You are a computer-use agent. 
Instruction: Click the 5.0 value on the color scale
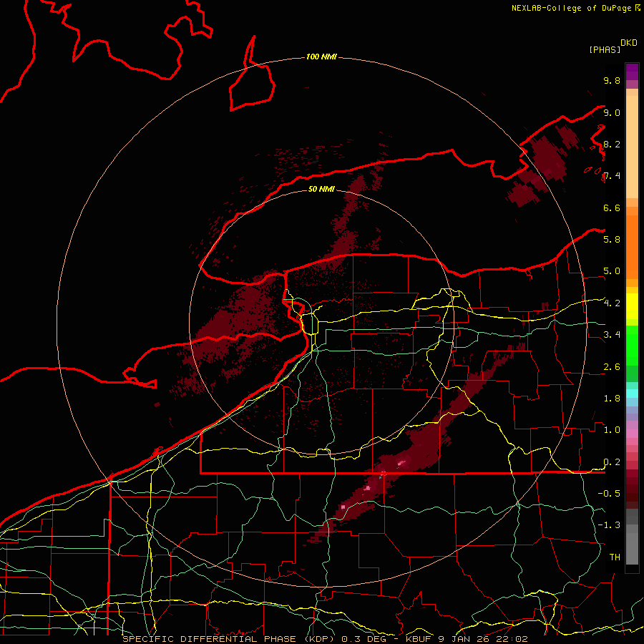point(612,271)
